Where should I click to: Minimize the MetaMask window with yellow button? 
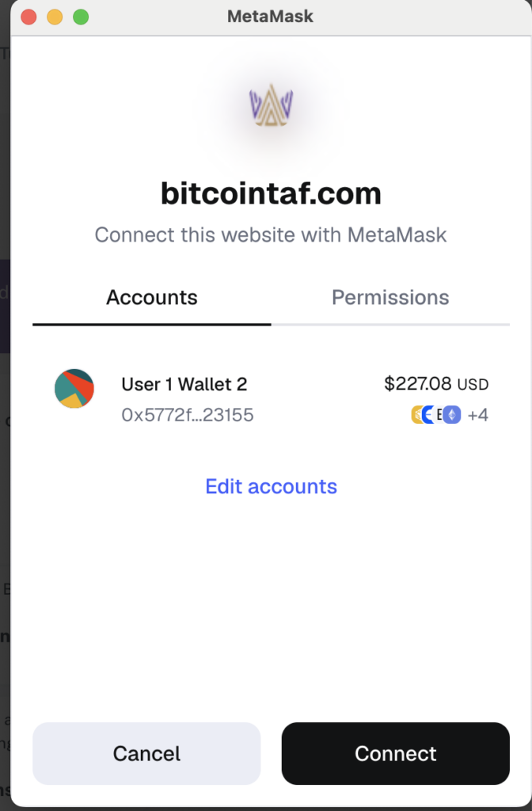point(55,17)
